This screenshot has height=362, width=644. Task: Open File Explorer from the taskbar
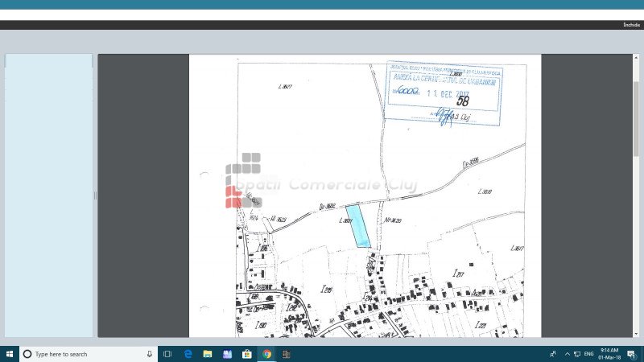pyautogui.click(x=208, y=354)
